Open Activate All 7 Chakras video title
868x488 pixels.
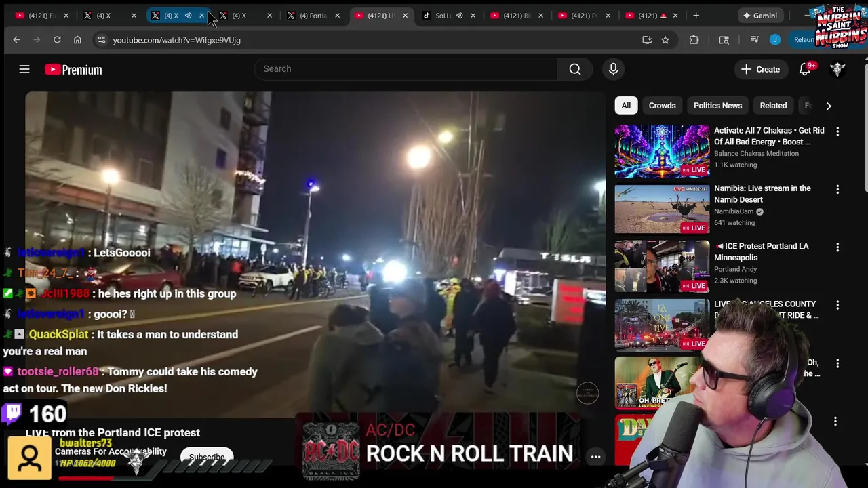coord(769,136)
